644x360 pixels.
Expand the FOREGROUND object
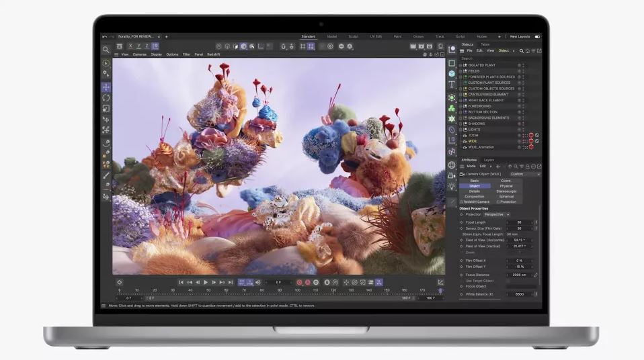pyautogui.click(x=460, y=106)
